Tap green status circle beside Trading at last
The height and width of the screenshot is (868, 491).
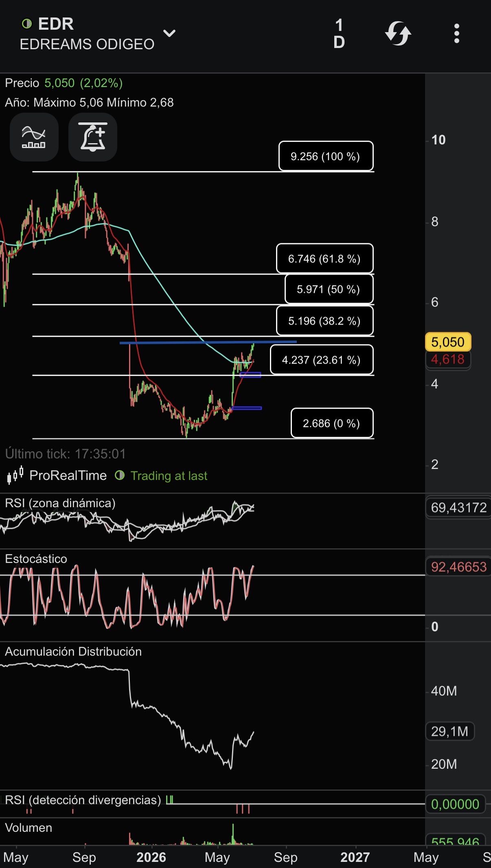click(120, 475)
